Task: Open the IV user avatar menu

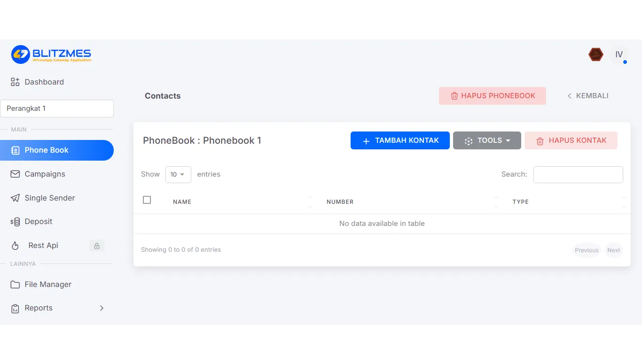Action: click(x=619, y=55)
